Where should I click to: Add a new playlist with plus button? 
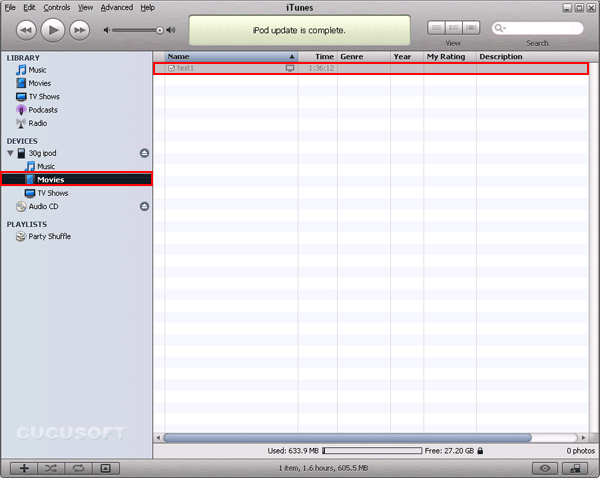tap(24, 467)
